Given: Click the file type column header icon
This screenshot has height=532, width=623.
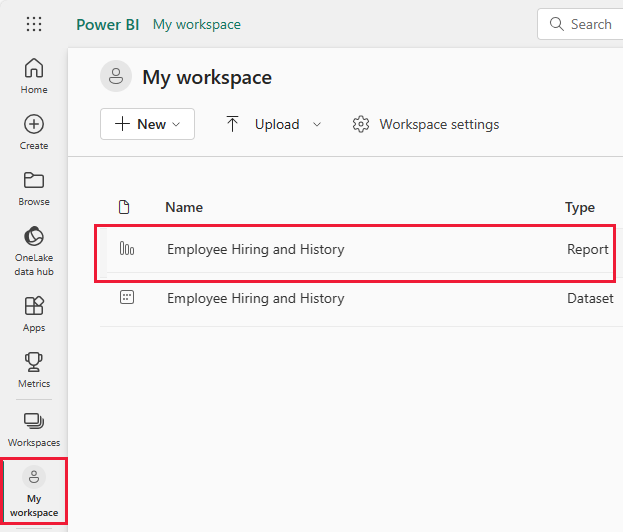Looking at the screenshot, I should point(124,207).
